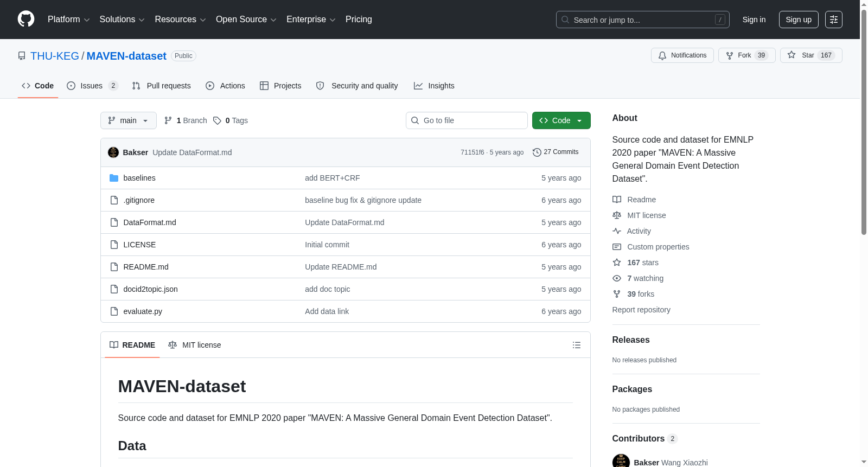Click the magnifier icon in Go to file
This screenshot has width=868, height=467.
(x=415, y=120)
